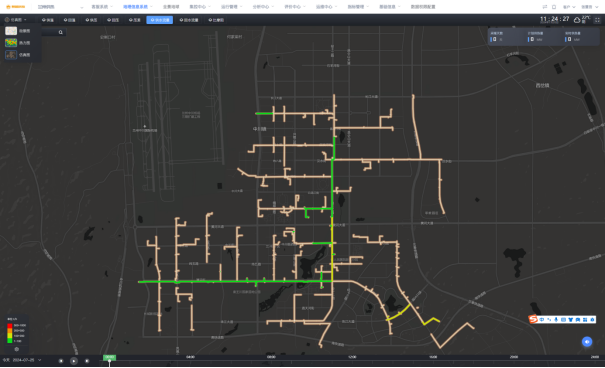Toggle the blue highlighted supply flow layer button
The image size is (605, 368).
click(160, 20)
